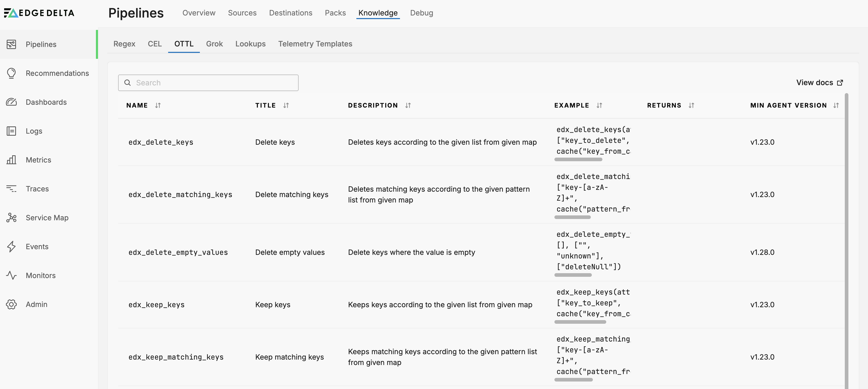Screen dimensions: 868x389
Task: Switch to the Telemetry Templates sub-tab
Action: tap(315, 44)
